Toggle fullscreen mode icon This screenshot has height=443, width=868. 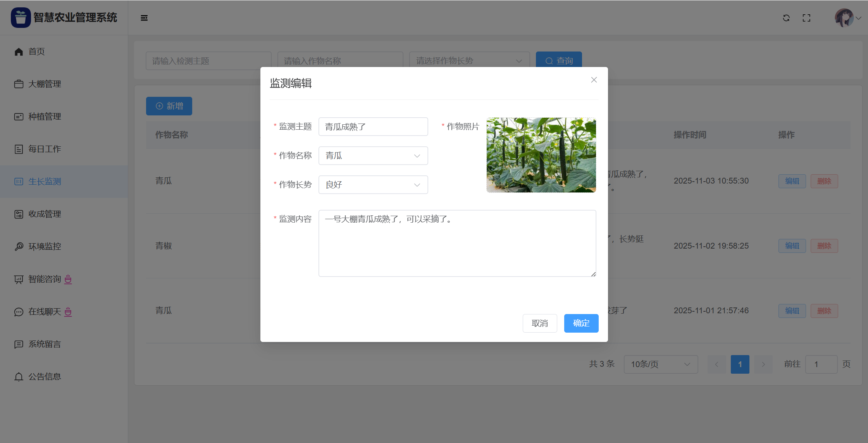(x=806, y=18)
